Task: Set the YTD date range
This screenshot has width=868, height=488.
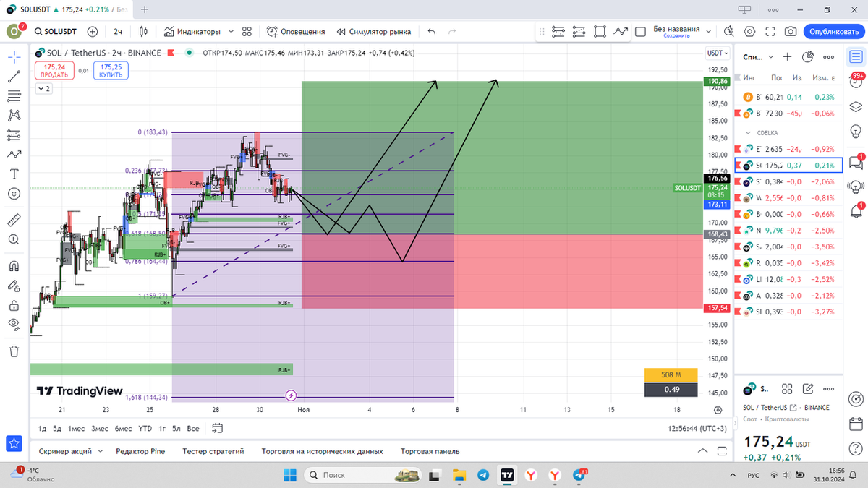Action: [x=145, y=428]
